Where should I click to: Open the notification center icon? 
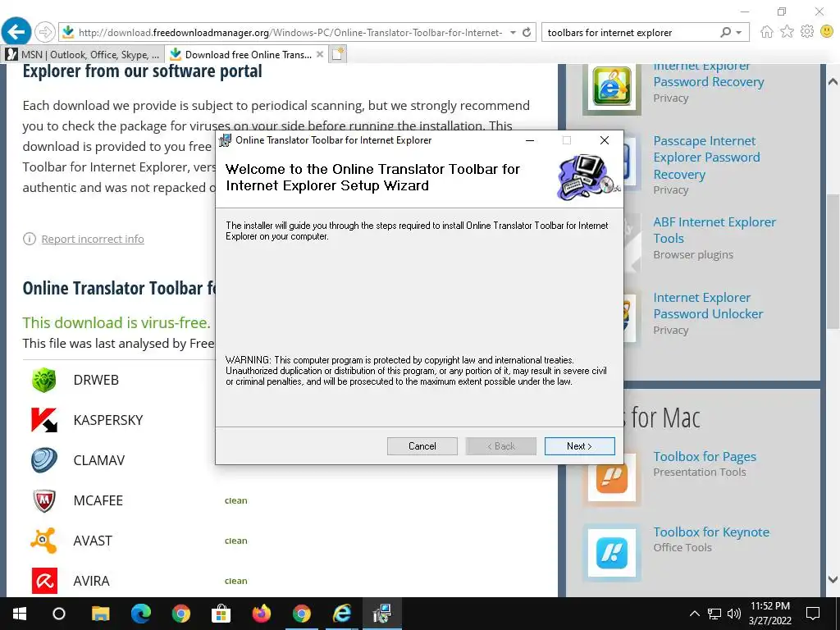tap(813, 614)
